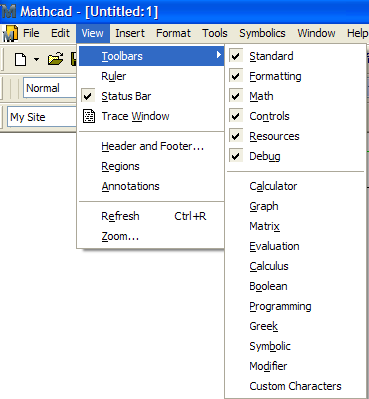Image resolution: width=369 pixels, height=399 pixels.
Task: Open the Normal style combo box
Action: point(50,88)
